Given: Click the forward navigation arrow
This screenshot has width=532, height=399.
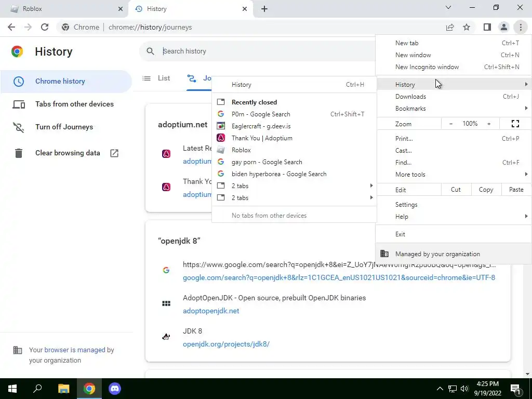Looking at the screenshot, I should point(28,27).
